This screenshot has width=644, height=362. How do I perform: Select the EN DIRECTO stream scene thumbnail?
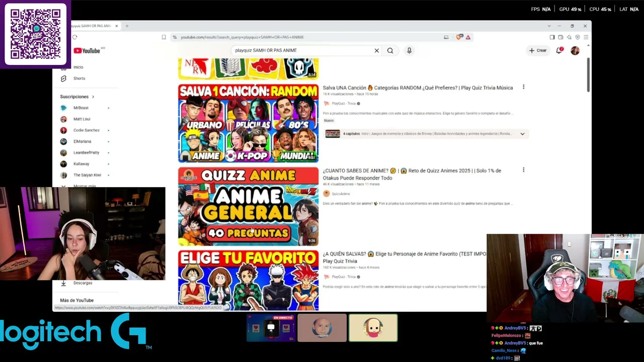[x=271, y=328]
